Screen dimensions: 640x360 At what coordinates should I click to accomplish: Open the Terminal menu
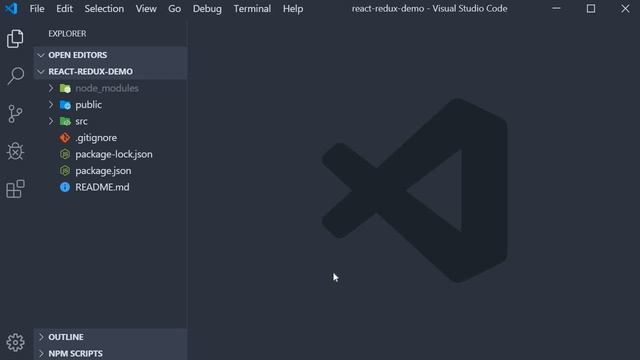coord(252,9)
